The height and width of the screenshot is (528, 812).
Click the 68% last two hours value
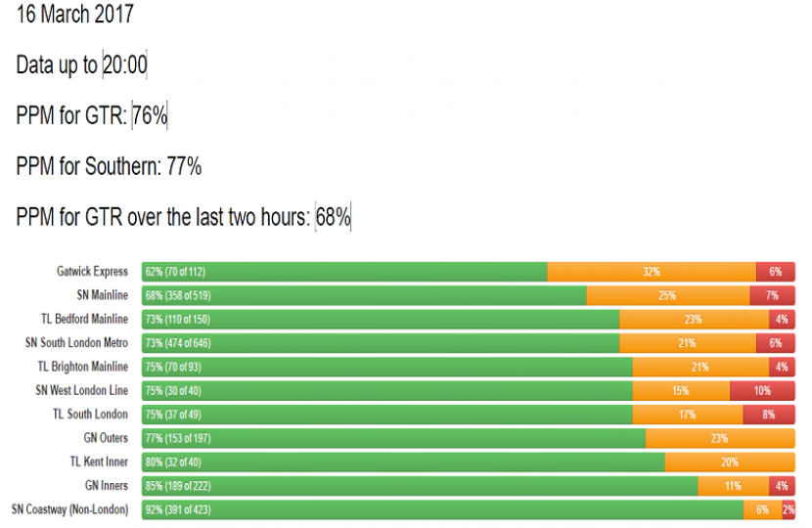(333, 217)
